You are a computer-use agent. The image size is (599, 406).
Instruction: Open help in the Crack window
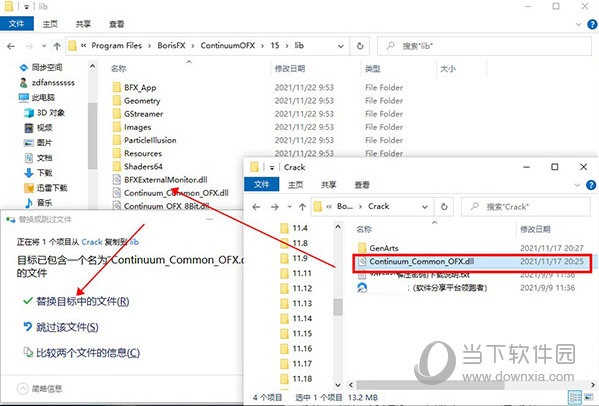click(x=591, y=185)
